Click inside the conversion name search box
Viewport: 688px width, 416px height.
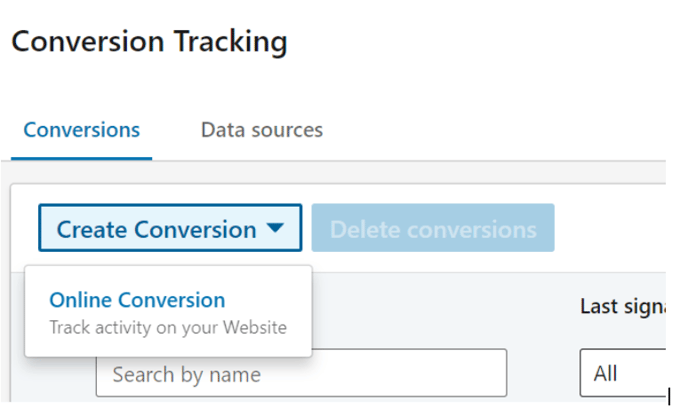click(x=301, y=373)
